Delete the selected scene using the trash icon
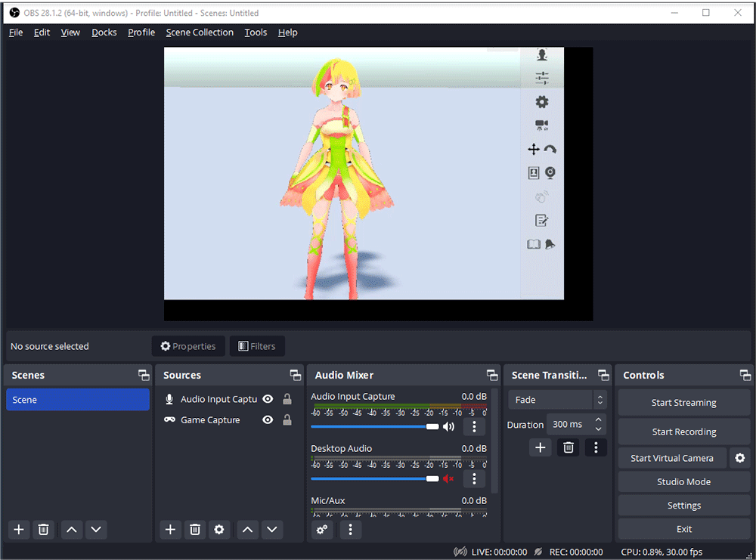Image resolution: width=756 pixels, height=560 pixels. point(43,529)
